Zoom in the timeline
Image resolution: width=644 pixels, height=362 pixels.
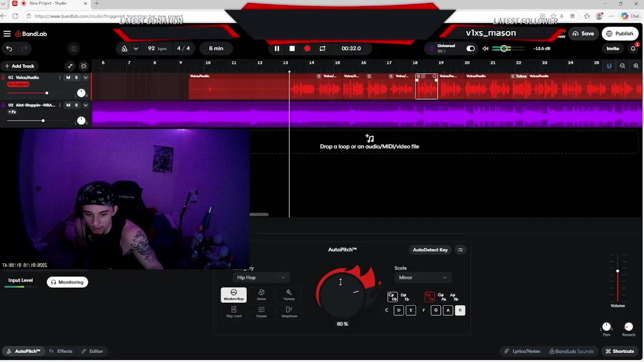636,66
